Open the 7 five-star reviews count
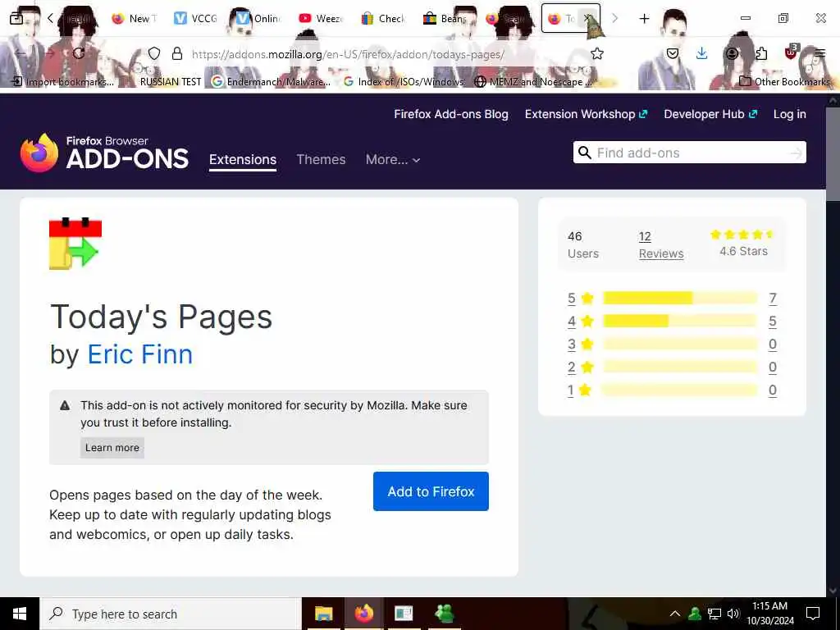This screenshot has width=840, height=630. point(773,299)
